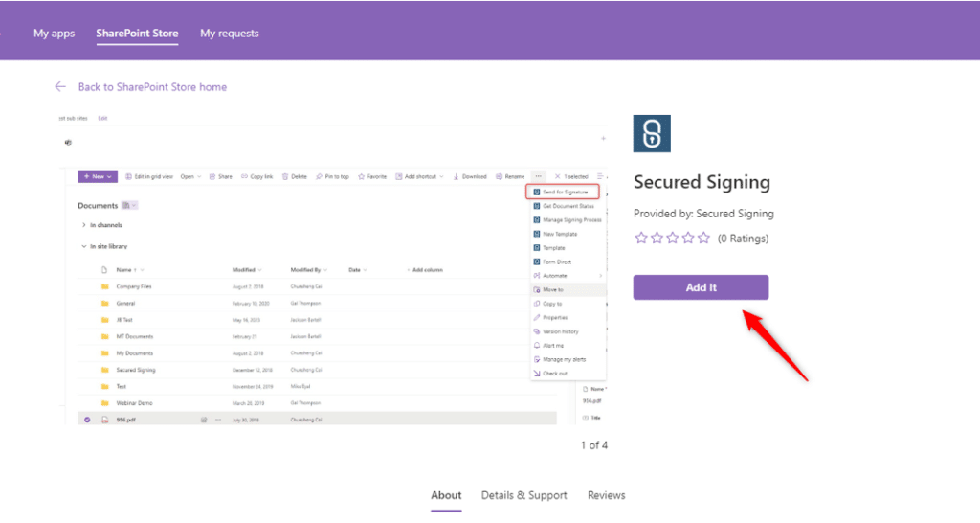980x523 pixels.
Task: Click the "1 of 4" image counter
Action: click(x=593, y=444)
